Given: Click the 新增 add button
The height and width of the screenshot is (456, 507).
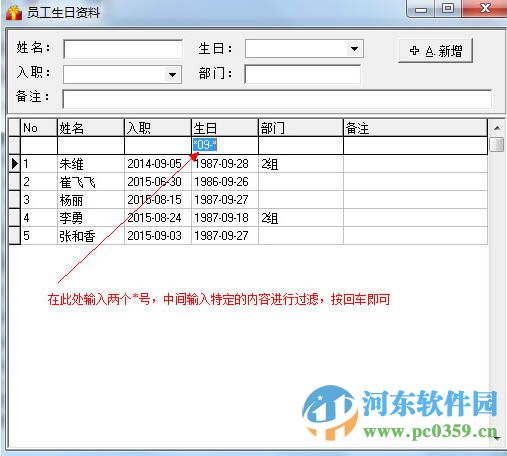Looking at the screenshot, I should coord(436,51).
